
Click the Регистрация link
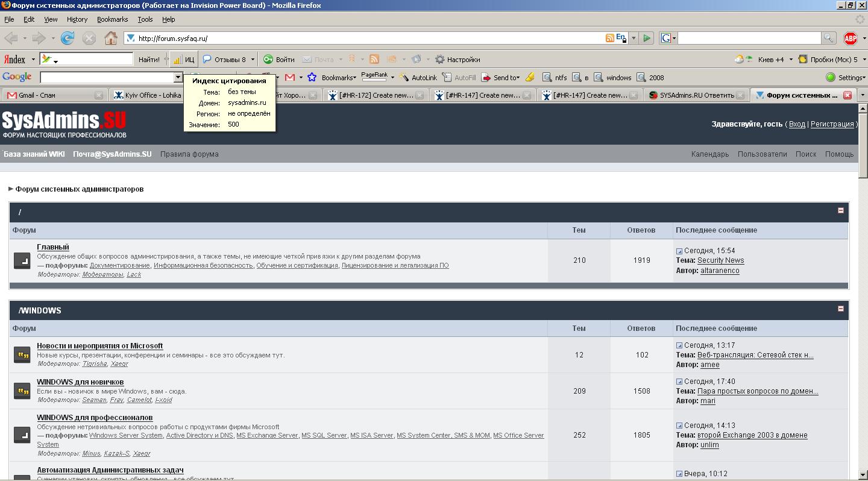(832, 124)
